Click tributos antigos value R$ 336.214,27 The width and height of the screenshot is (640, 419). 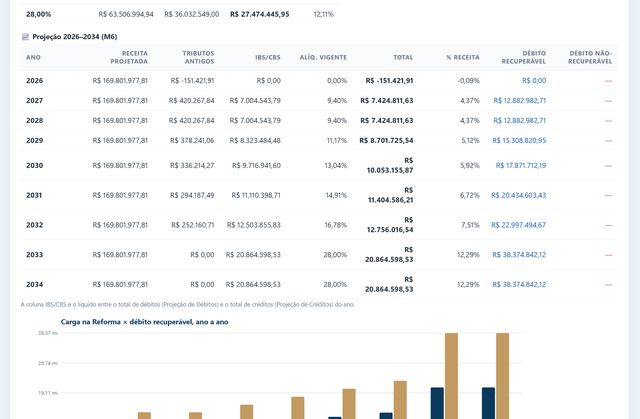[191, 166]
